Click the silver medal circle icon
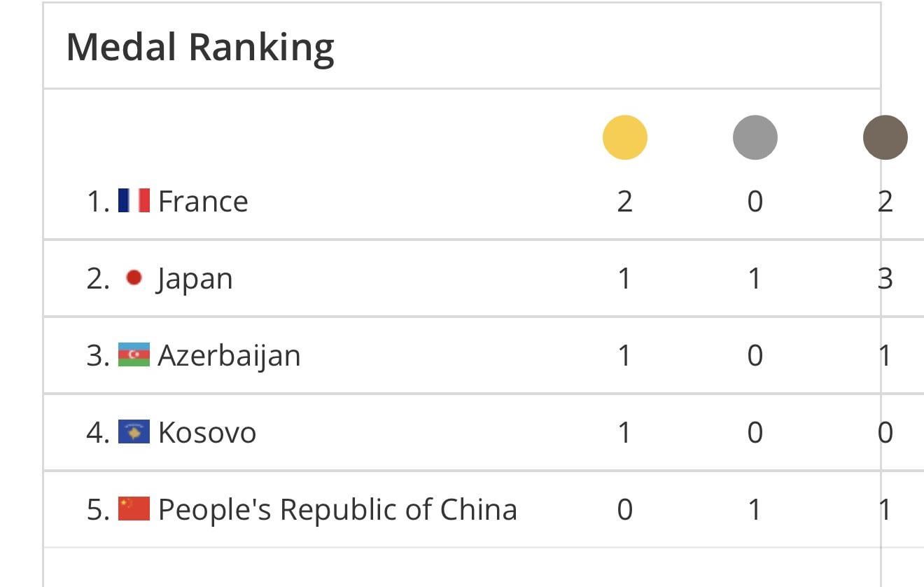The height and width of the screenshot is (587, 924). [755, 137]
